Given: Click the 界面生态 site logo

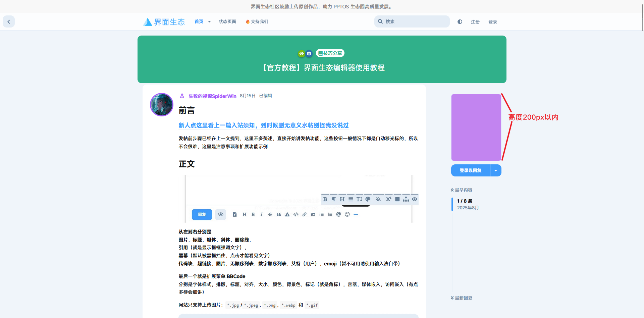Looking at the screenshot, I should (164, 22).
